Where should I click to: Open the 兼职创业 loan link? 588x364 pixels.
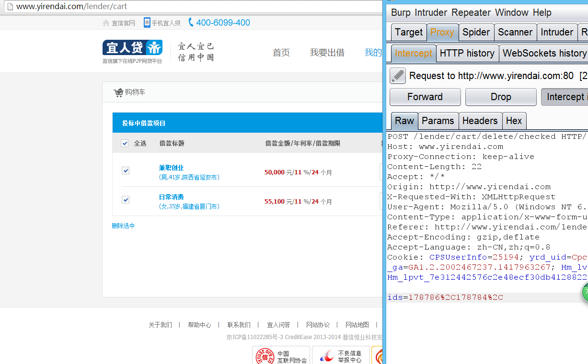171,168
